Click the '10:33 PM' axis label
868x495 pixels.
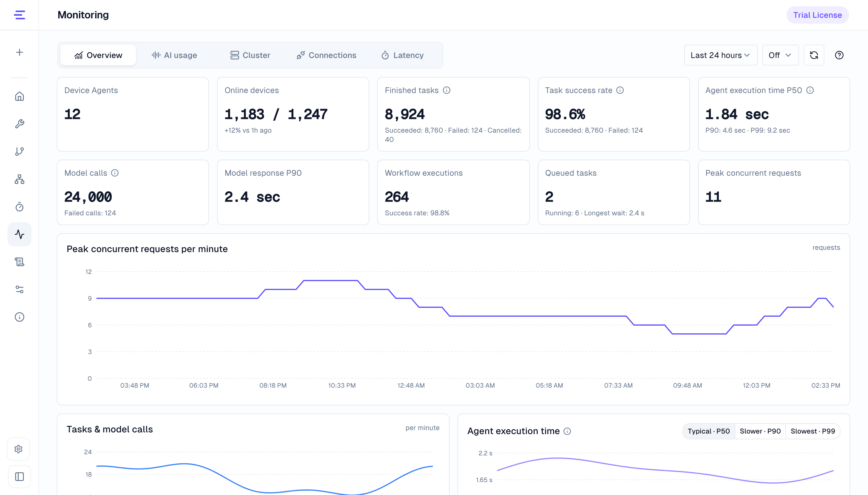(342, 386)
